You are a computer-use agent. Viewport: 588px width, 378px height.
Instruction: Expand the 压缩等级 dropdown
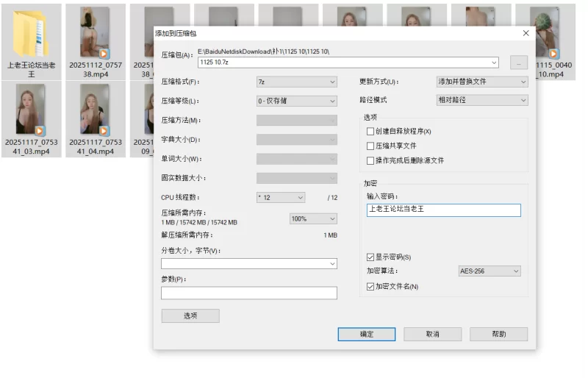click(x=296, y=101)
